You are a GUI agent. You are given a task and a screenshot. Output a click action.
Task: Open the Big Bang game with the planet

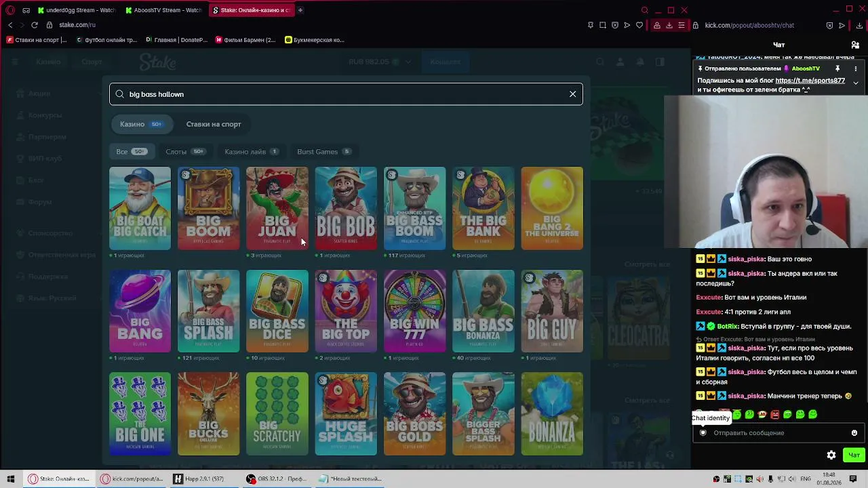click(x=140, y=311)
